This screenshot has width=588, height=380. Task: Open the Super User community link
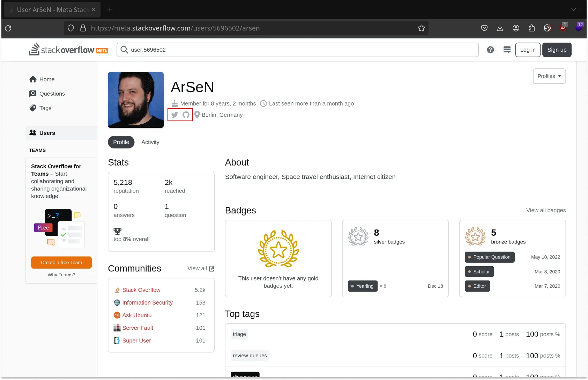(x=136, y=341)
